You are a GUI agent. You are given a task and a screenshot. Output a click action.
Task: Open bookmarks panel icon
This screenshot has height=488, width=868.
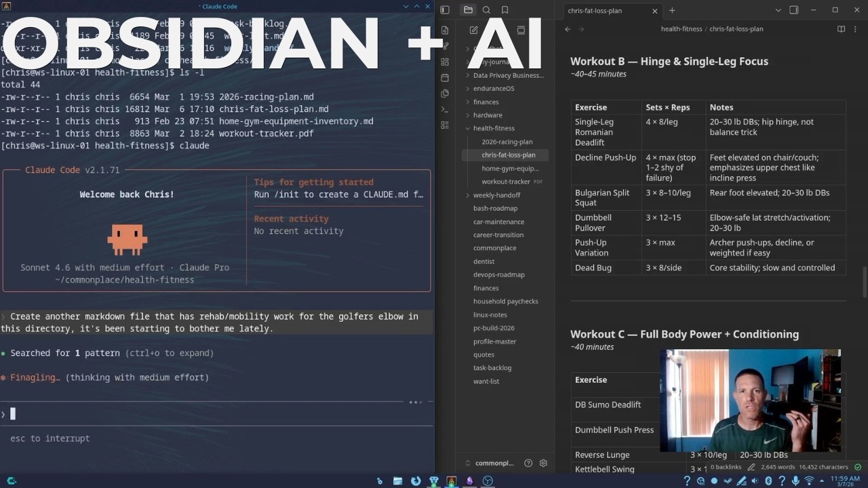click(505, 10)
